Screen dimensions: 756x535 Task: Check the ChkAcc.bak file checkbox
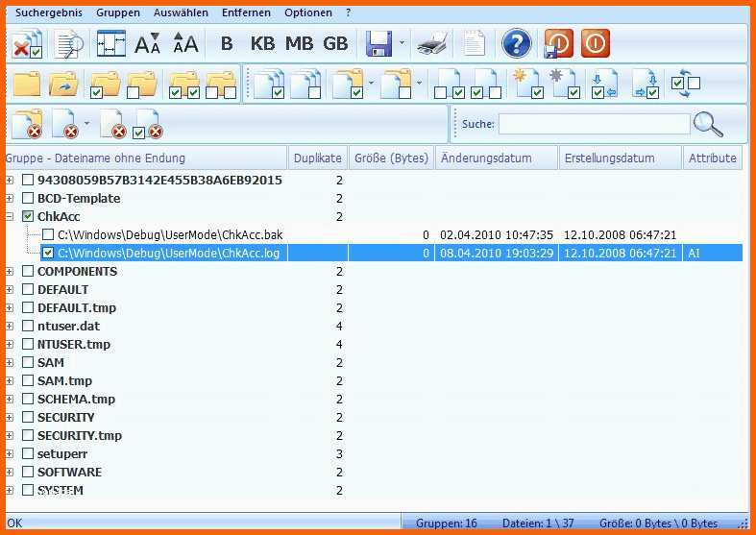48,234
